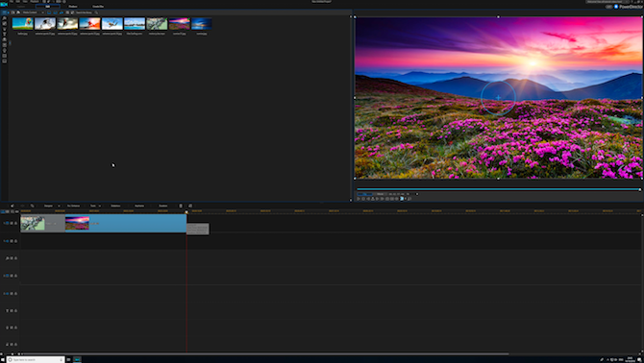Screen dimensions: 644x363
Task: Toggle enable checkbox on first audio track
Action: (x=12, y=241)
